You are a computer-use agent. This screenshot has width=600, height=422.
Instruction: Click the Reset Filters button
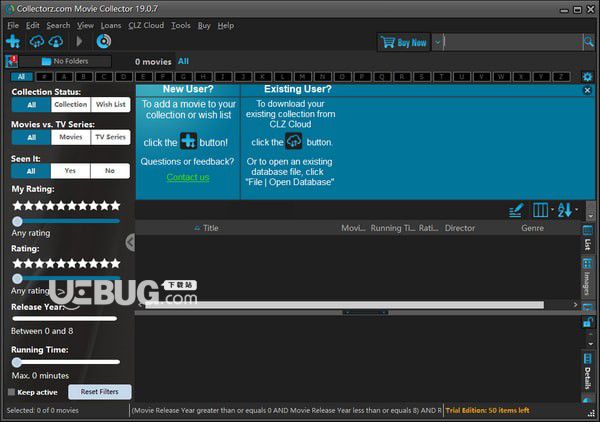coord(99,392)
